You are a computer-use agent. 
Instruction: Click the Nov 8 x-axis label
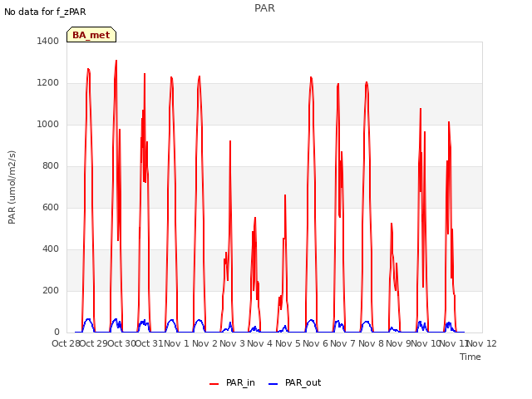click(x=372, y=343)
